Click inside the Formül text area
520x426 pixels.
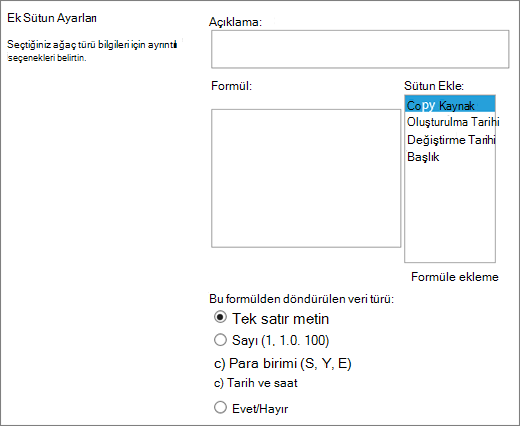306,178
